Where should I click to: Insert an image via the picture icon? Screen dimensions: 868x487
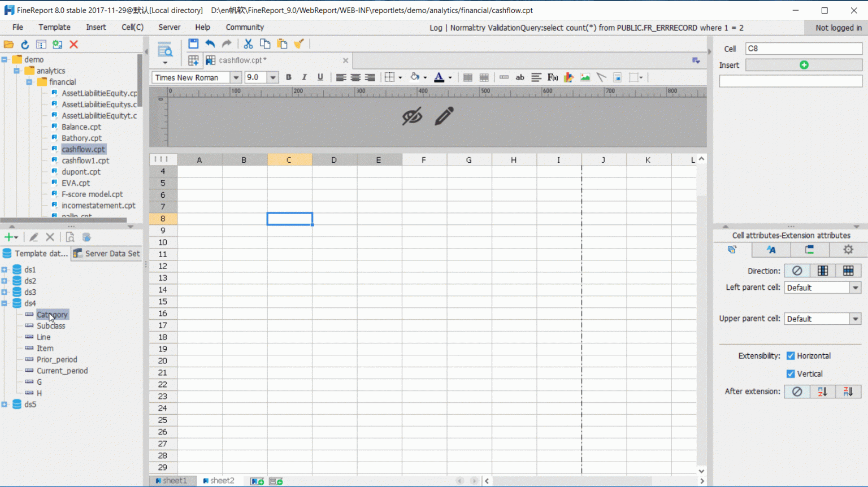click(x=585, y=77)
